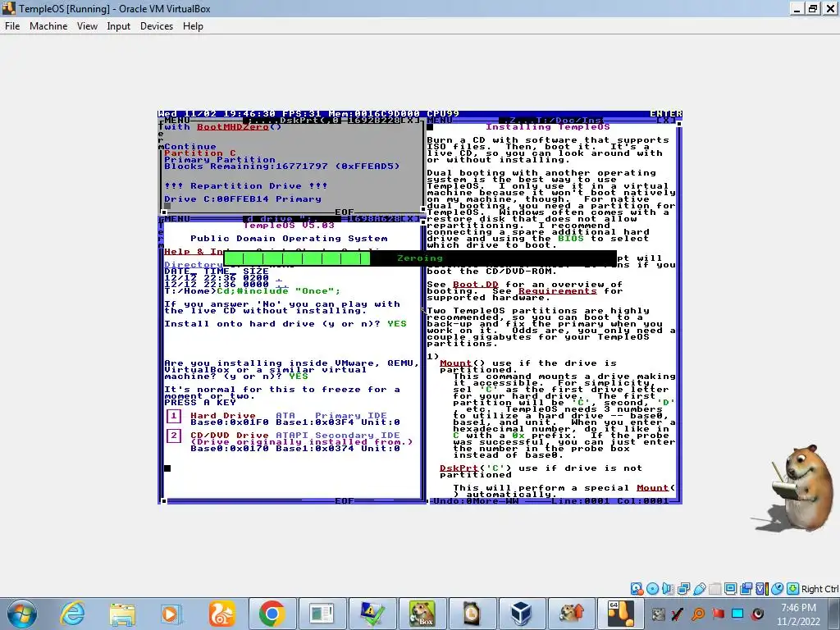Click MENU label of the Installing TempleOS document
This screenshot has height=630, width=840.
tap(440, 120)
